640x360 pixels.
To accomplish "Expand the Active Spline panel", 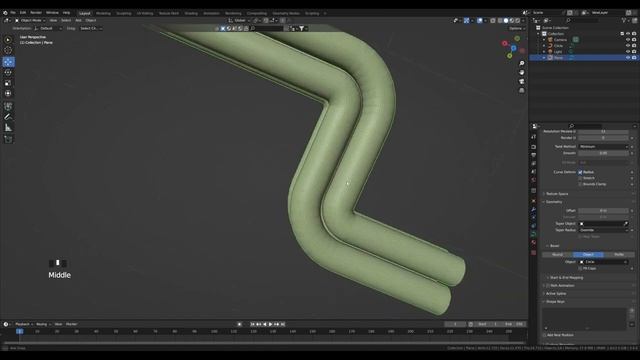I will pyautogui.click(x=556, y=294).
